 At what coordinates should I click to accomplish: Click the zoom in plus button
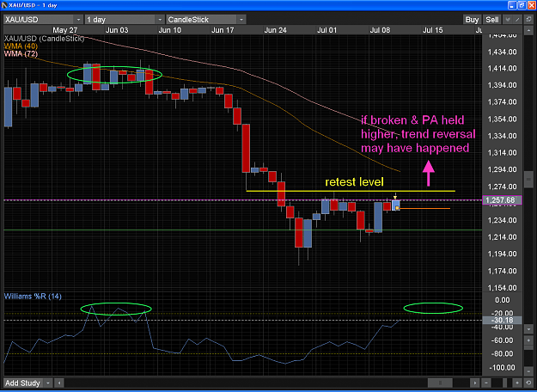(517, 383)
